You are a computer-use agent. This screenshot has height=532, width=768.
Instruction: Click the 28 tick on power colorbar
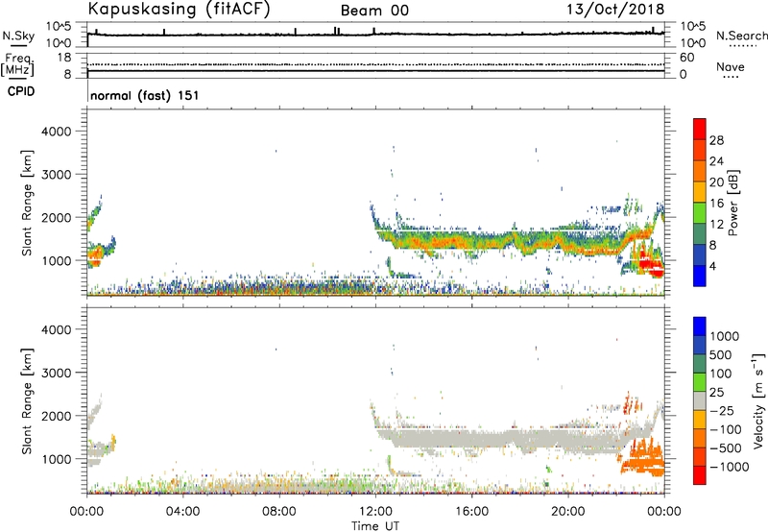click(716, 140)
